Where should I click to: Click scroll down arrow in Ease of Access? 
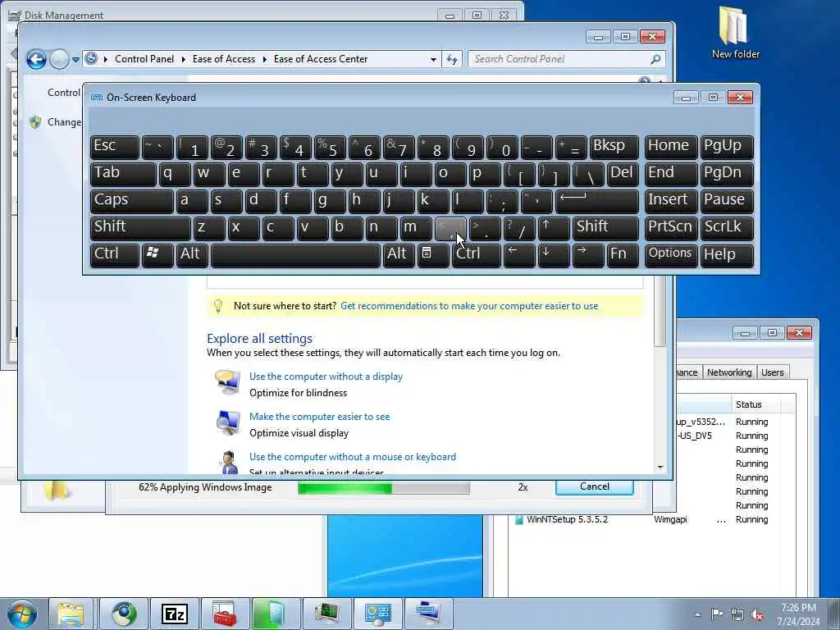(x=660, y=468)
